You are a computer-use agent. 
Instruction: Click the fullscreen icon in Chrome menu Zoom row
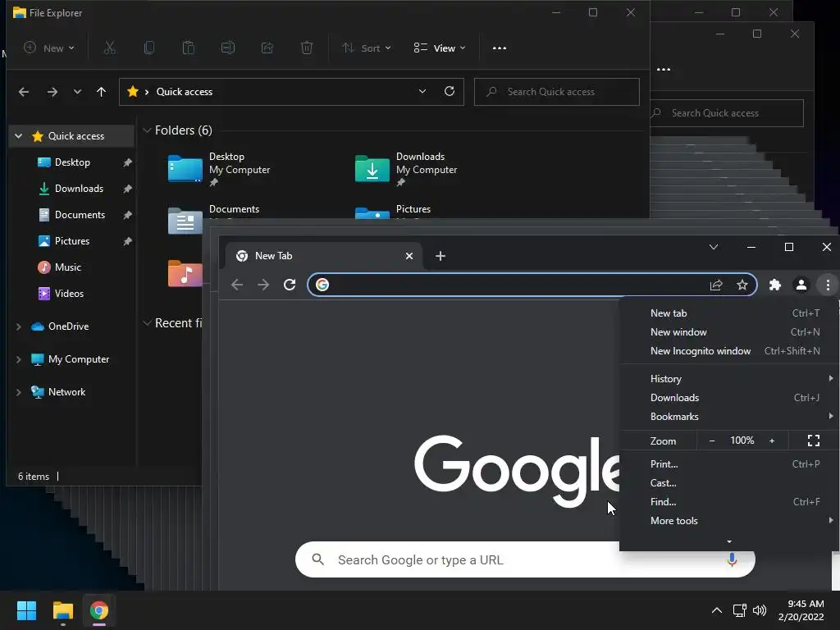[813, 441]
